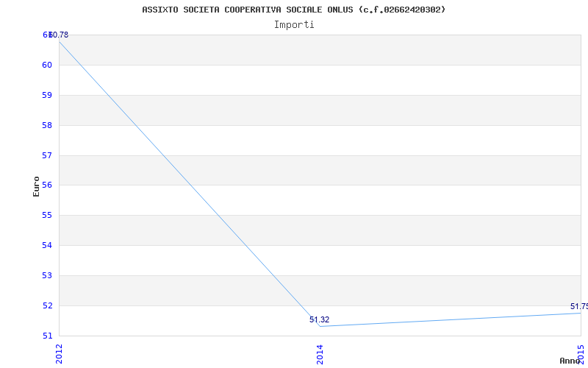Click the 55 value on y-axis
The image size is (588, 368).
[x=47, y=216]
